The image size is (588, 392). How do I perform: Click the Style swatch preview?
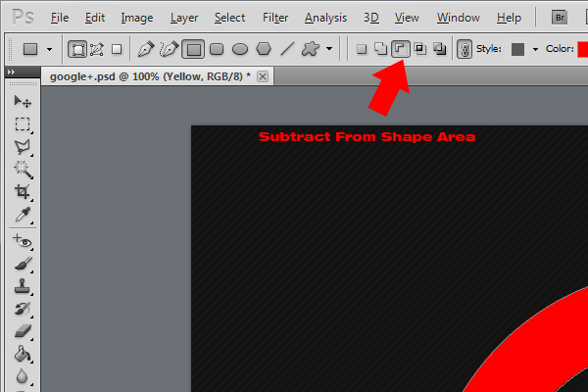point(517,49)
